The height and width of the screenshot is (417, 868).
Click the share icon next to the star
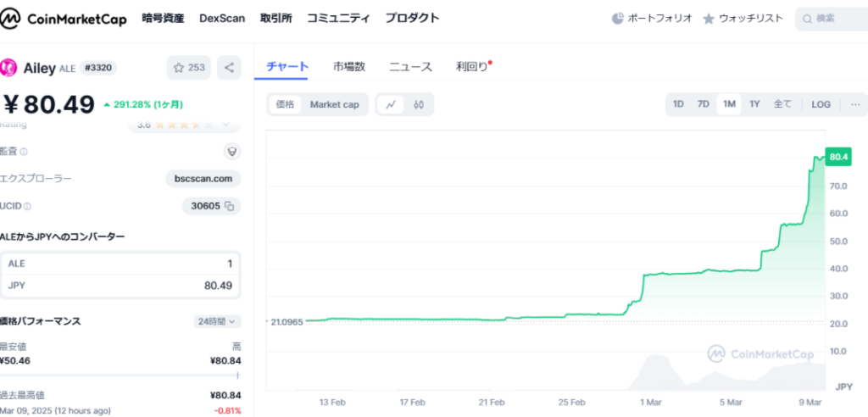tap(229, 68)
